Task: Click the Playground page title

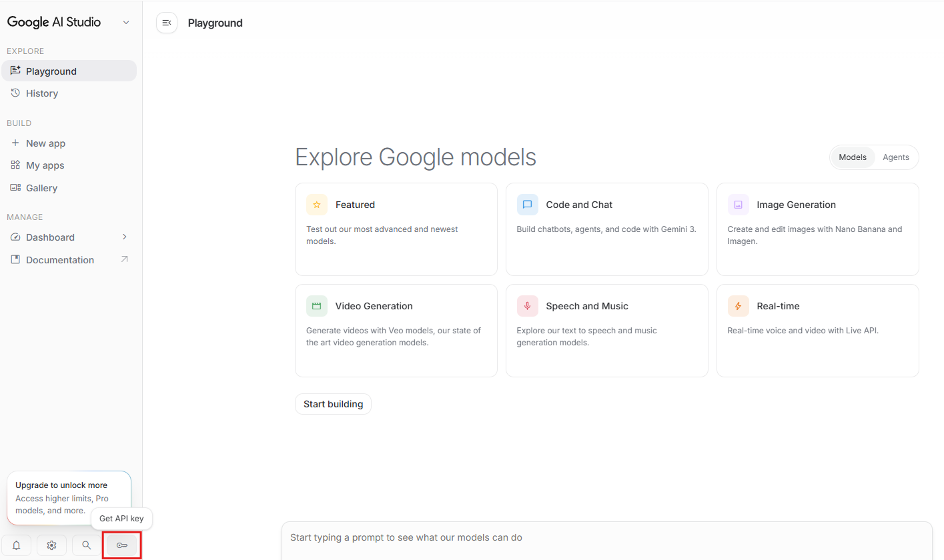Action: tap(215, 23)
